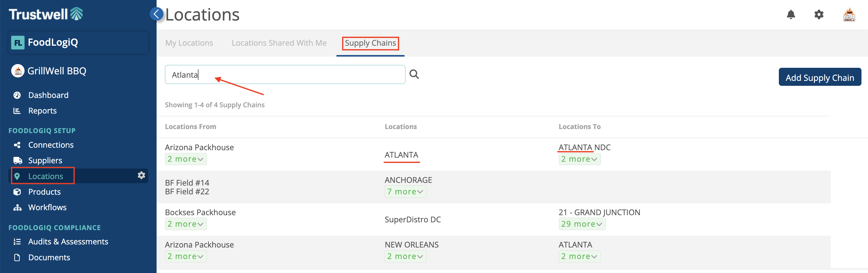The width and height of the screenshot is (868, 273).
Task: Open Connections under FoodLogiQ Setup
Action: click(51, 145)
